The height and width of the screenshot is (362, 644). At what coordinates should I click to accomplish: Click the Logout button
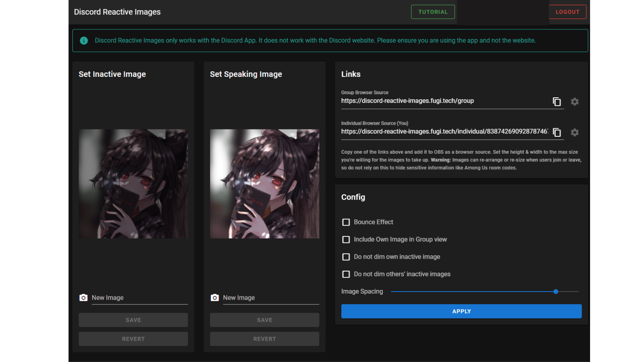pyautogui.click(x=568, y=12)
